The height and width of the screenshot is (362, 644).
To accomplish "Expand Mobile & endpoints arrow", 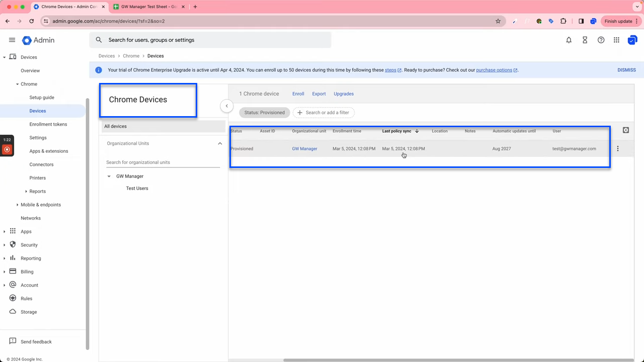I will point(17,205).
